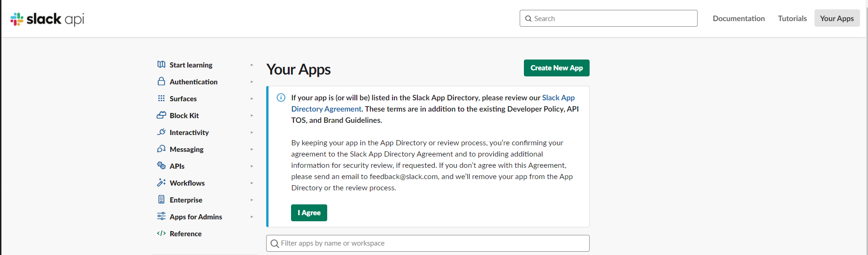868x255 pixels.
Task: Click the Reference code brackets icon
Action: click(161, 233)
